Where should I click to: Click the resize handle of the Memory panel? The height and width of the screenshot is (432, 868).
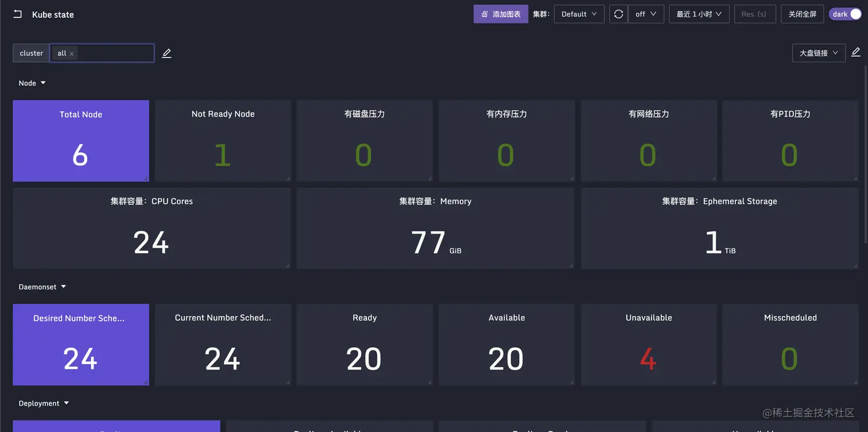click(571, 266)
